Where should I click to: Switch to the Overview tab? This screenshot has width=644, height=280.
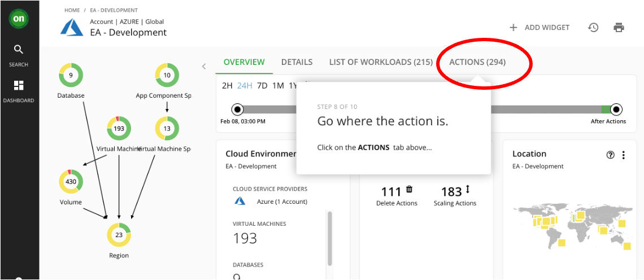(x=244, y=62)
